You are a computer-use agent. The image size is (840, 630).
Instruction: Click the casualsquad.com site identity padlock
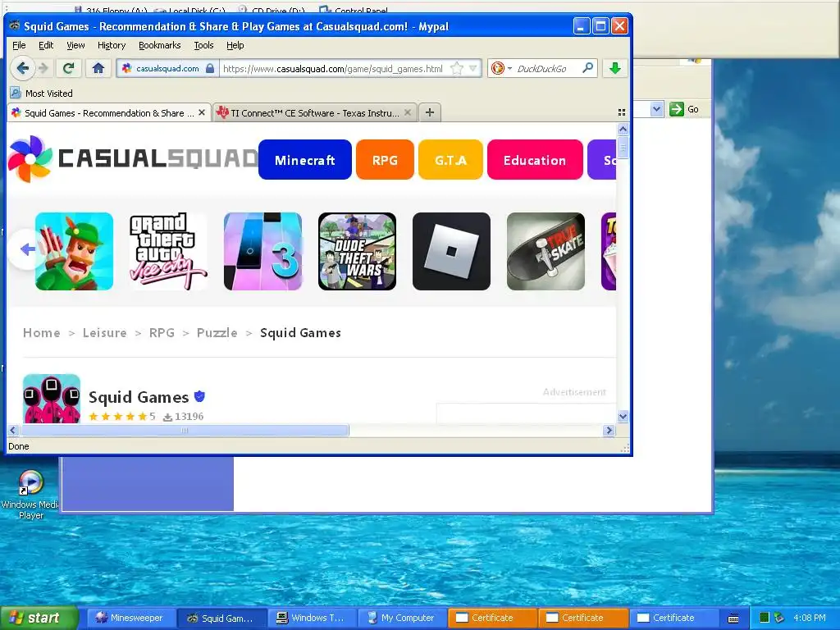[210, 68]
